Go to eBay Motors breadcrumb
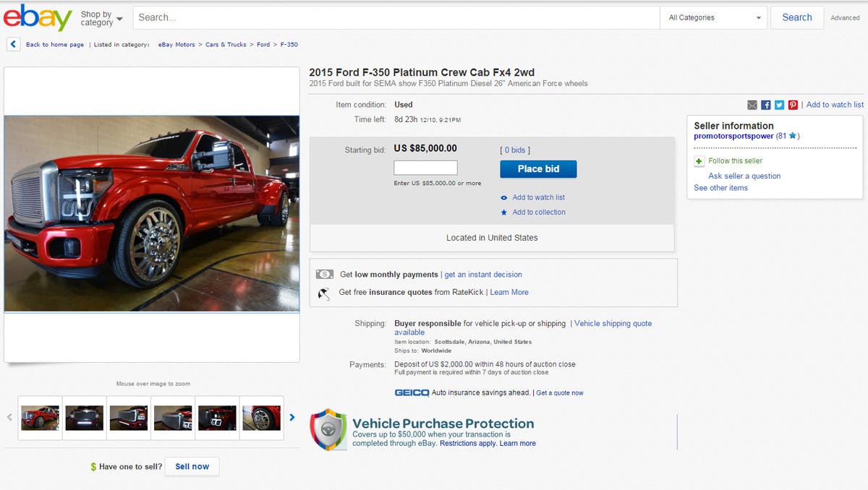This screenshot has width=868, height=490. [x=176, y=45]
